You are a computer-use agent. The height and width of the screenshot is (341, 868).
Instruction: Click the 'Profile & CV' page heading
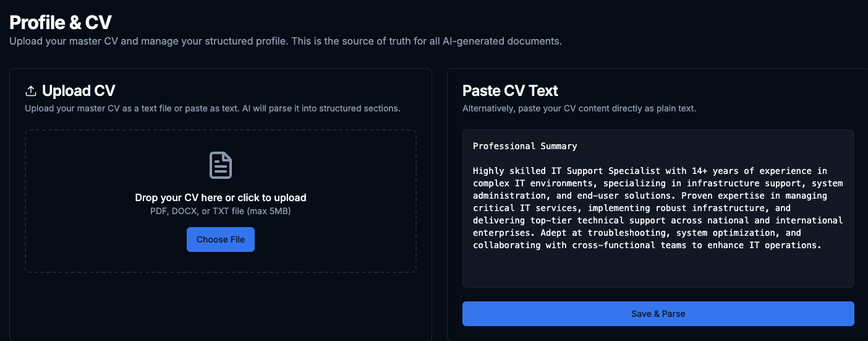tap(61, 23)
